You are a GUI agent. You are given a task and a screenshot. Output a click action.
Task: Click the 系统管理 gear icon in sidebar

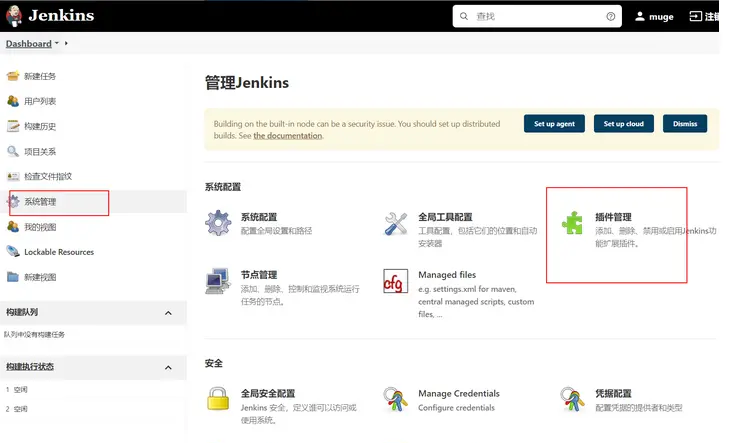click(13, 201)
